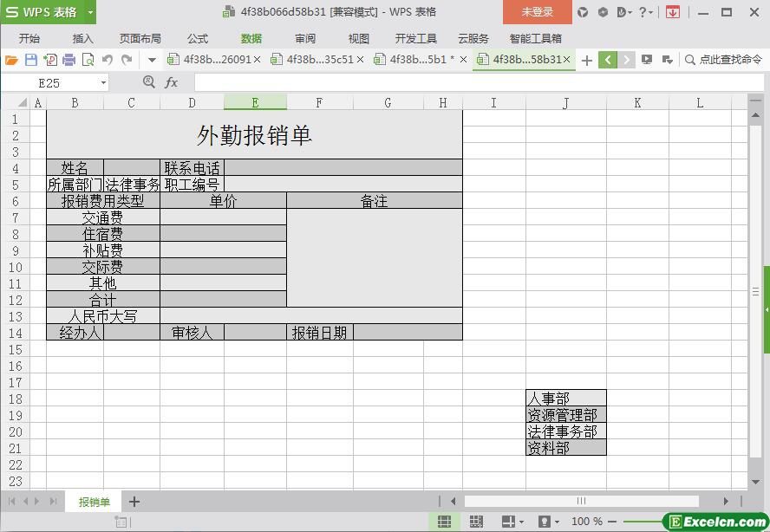Image resolution: width=770 pixels, height=532 pixels.
Task: Open the 页面布局 ribbon tab
Action: coord(140,38)
